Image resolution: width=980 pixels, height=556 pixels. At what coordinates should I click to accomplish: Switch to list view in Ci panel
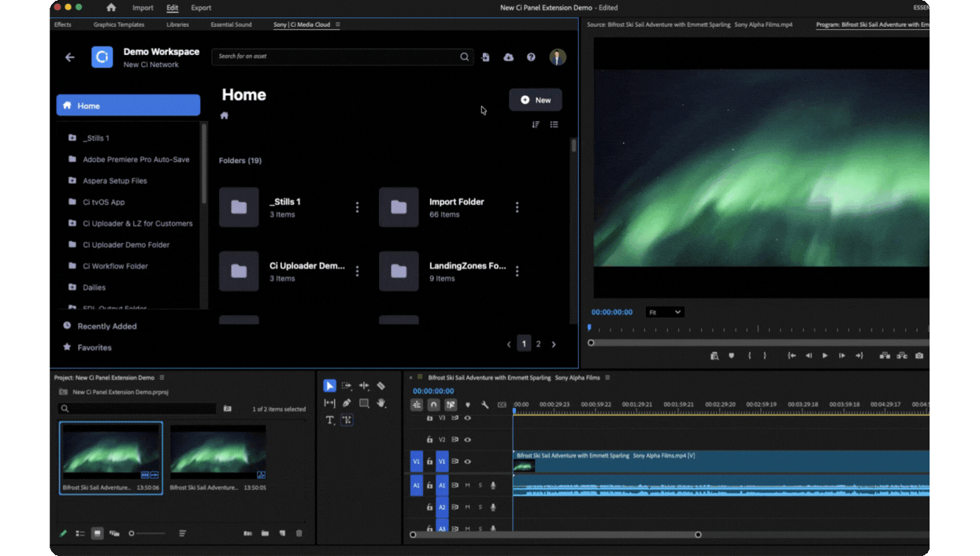pos(555,124)
